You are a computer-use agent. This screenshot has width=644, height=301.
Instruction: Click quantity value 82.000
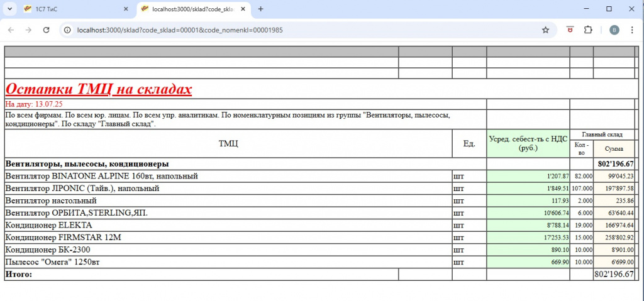tap(583, 176)
